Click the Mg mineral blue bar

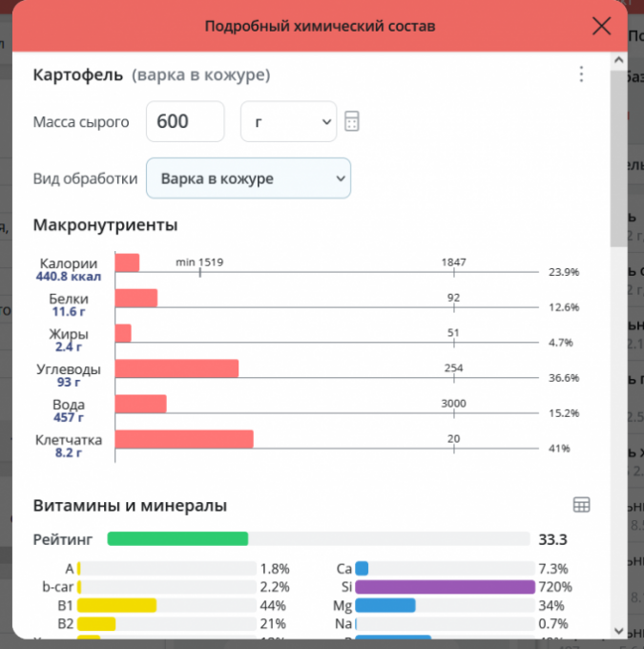[x=385, y=605]
